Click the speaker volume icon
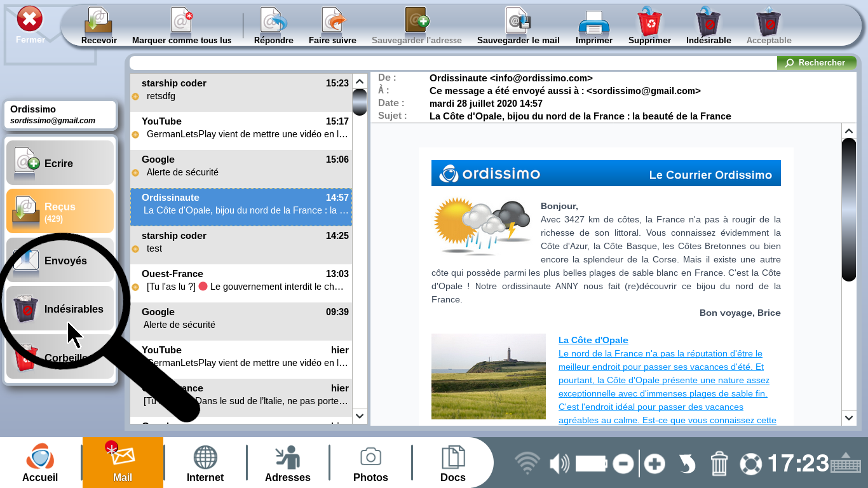 coord(559,464)
